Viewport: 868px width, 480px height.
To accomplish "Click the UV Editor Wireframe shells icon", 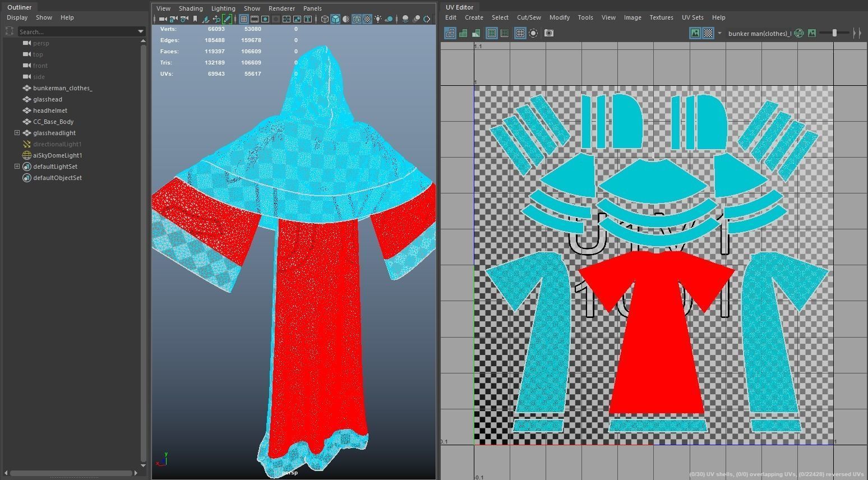I will tap(450, 33).
